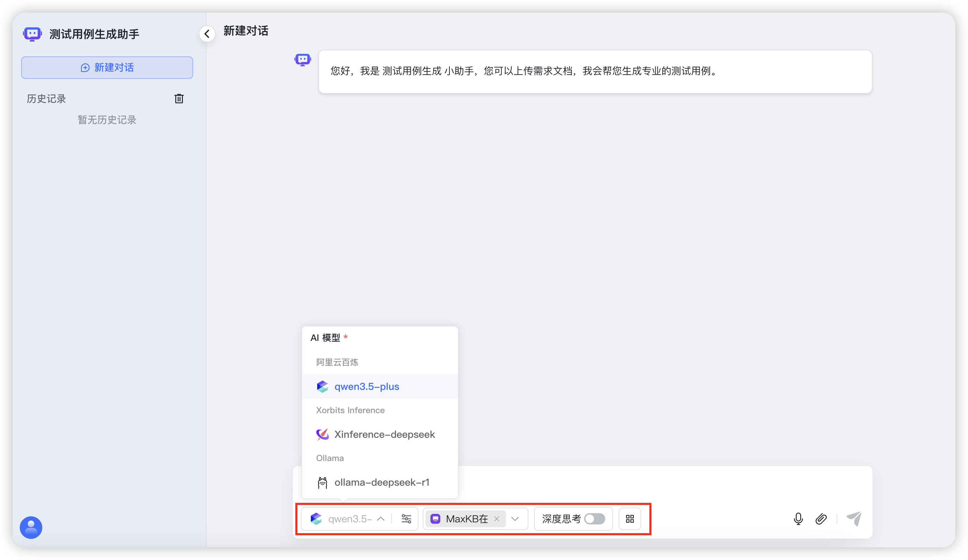
Task: Click the 测试用例生成助手 app title
Action: [x=94, y=34]
